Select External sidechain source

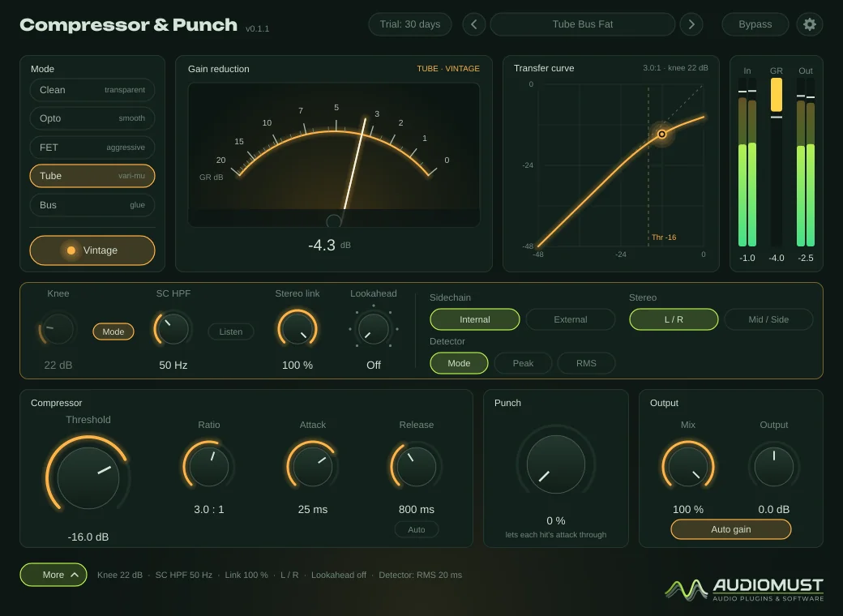[571, 319]
